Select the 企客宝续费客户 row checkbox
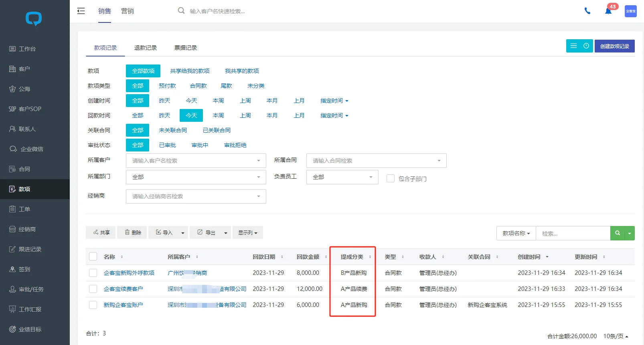Viewport: 644px width, 345px height. click(93, 289)
